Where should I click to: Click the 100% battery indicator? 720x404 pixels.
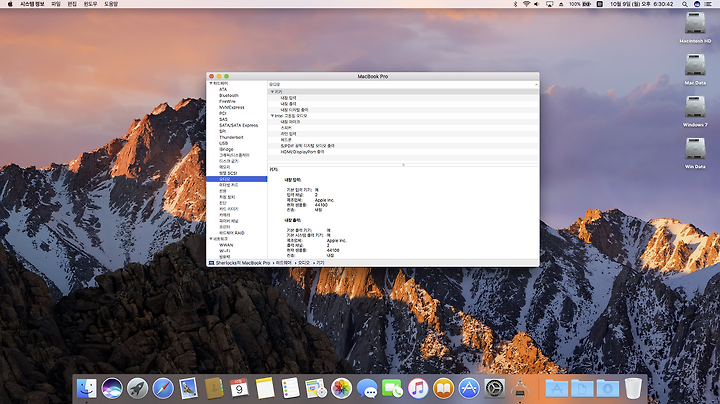[580, 4]
